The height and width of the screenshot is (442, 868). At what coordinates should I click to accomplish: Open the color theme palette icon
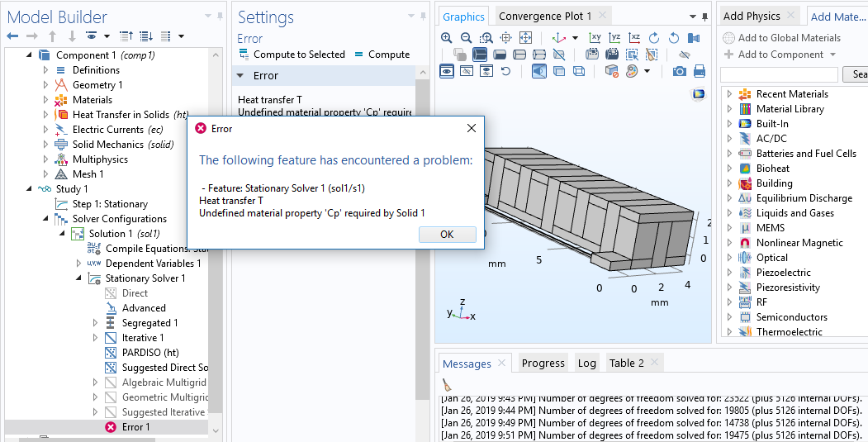(632, 71)
